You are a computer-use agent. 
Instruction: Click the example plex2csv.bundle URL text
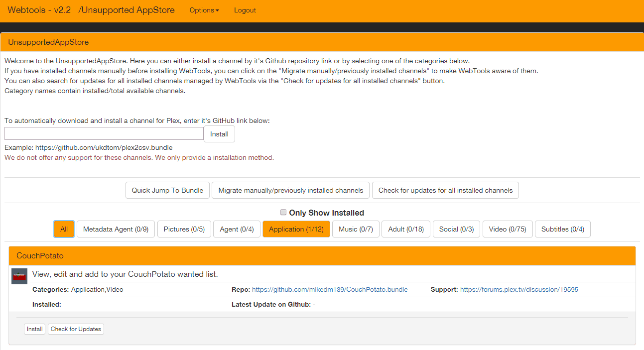(x=104, y=148)
